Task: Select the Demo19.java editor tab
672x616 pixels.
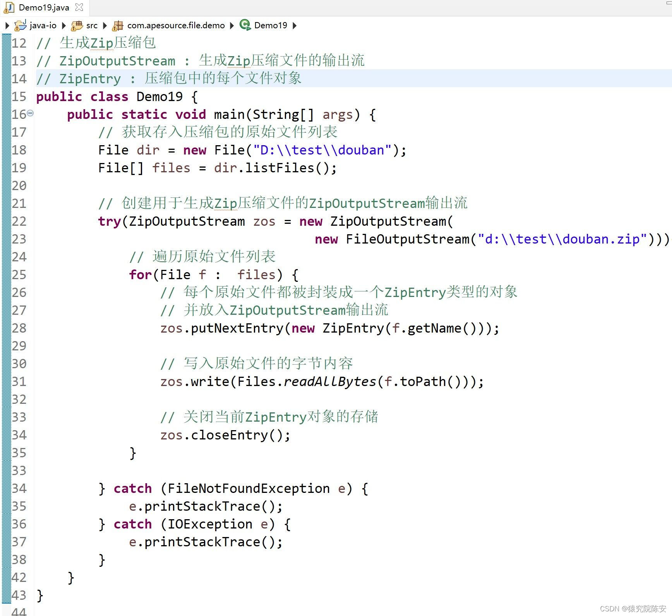Action: (44, 7)
